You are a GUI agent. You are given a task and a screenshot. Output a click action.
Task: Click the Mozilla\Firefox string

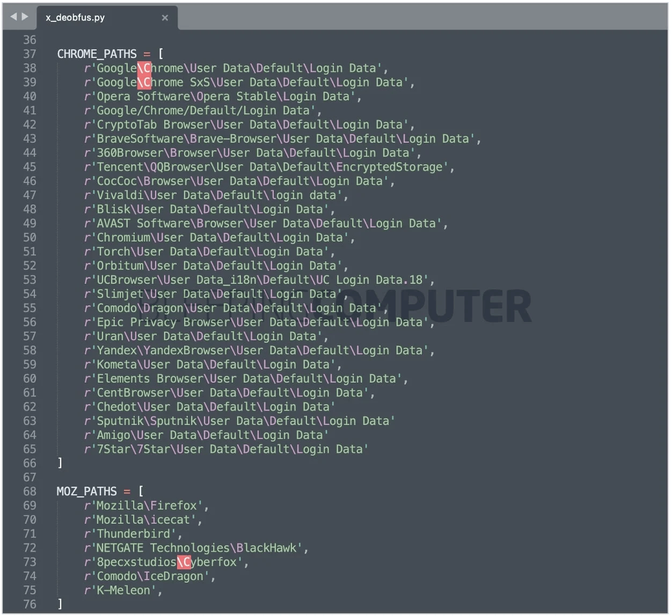point(144,505)
